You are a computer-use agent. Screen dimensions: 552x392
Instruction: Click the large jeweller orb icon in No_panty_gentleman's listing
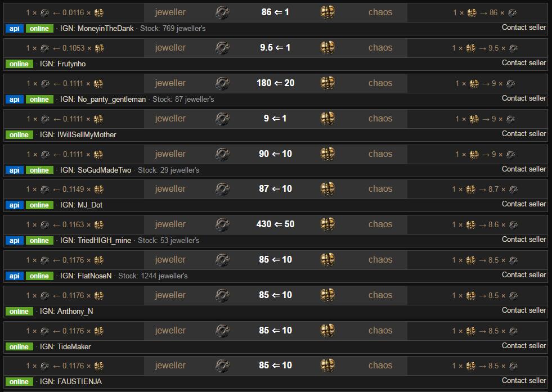click(x=222, y=83)
